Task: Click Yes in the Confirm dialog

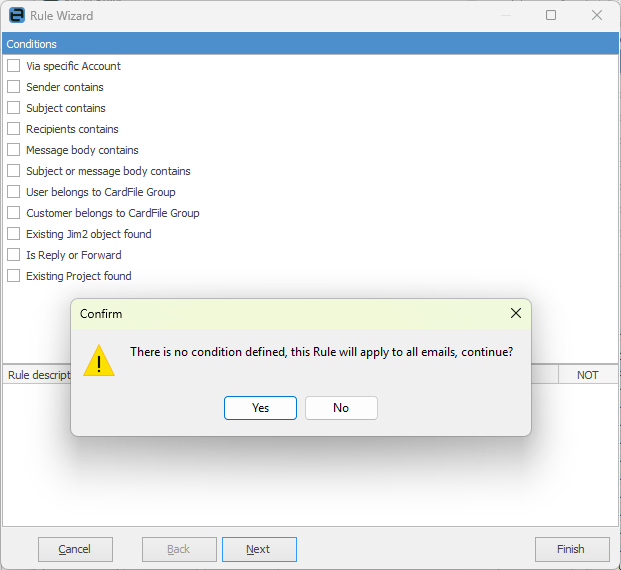Action: (x=260, y=408)
